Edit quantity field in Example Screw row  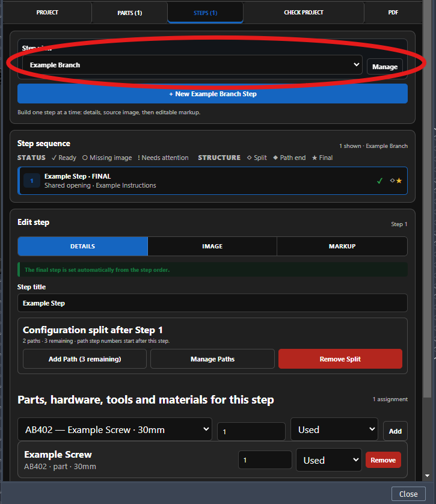coord(265,460)
